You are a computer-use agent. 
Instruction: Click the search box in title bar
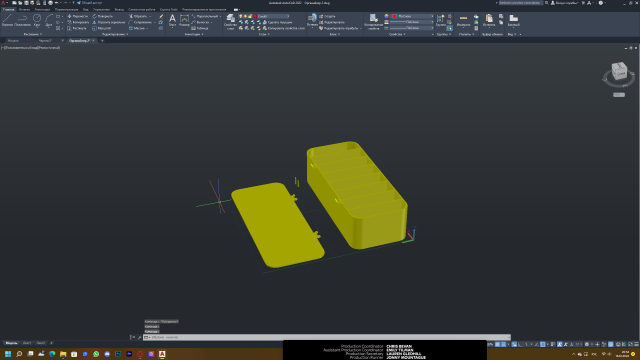(x=521, y=3)
